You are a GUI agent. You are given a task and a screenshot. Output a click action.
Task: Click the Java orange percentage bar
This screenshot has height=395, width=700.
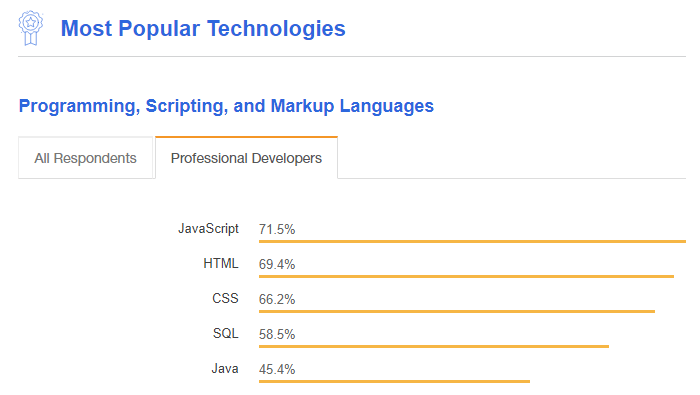[394, 381]
